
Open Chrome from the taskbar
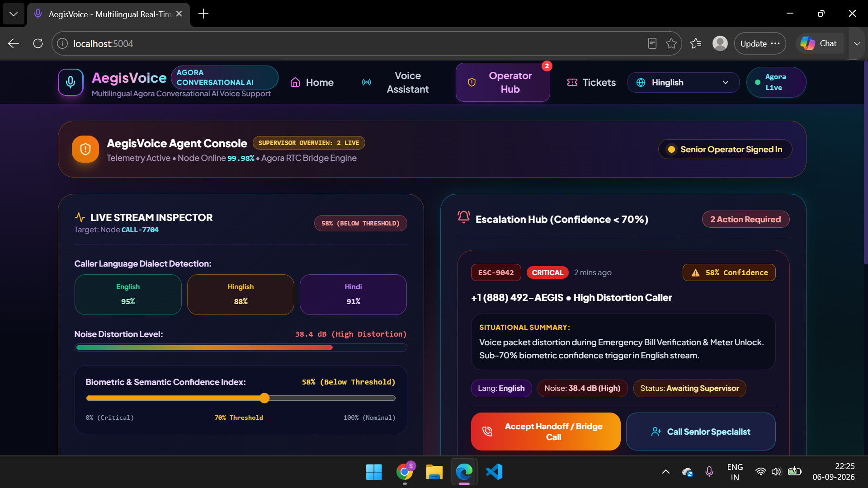[x=405, y=472]
